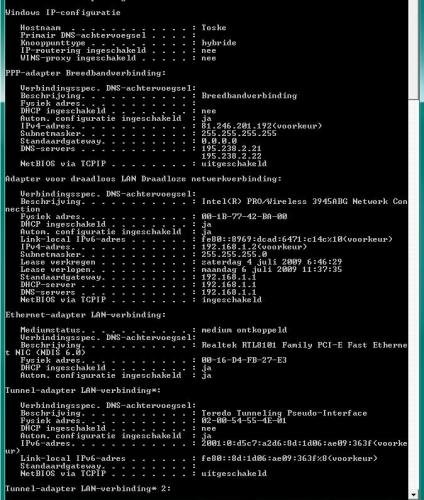Click the Ethernet MAC address 00-16-D4-FB-27-E3

(244, 360)
